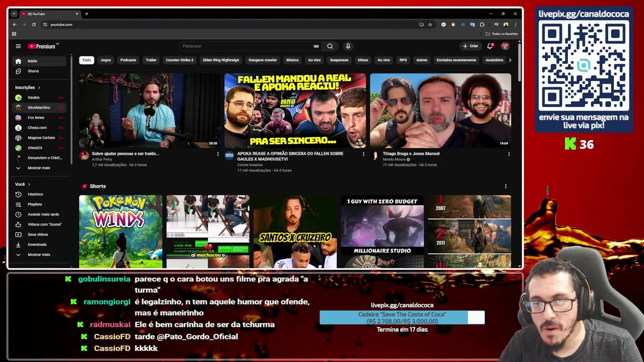Select the Counter-Strike 2 filter chip
The image size is (644, 362).
coord(180,60)
